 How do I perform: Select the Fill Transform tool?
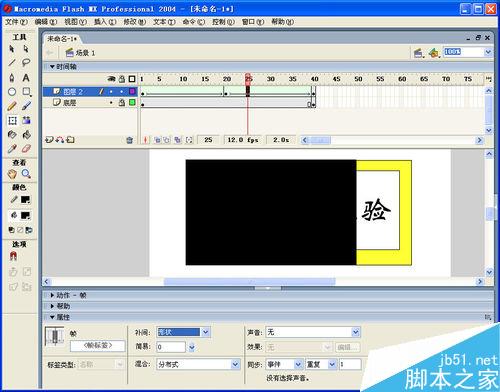coord(26,120)
